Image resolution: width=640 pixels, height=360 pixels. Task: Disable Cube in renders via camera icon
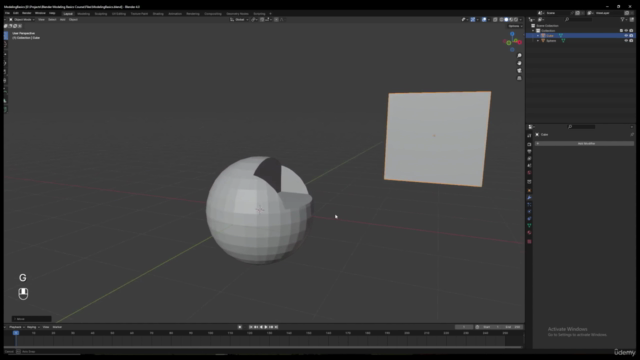point(631,36)
